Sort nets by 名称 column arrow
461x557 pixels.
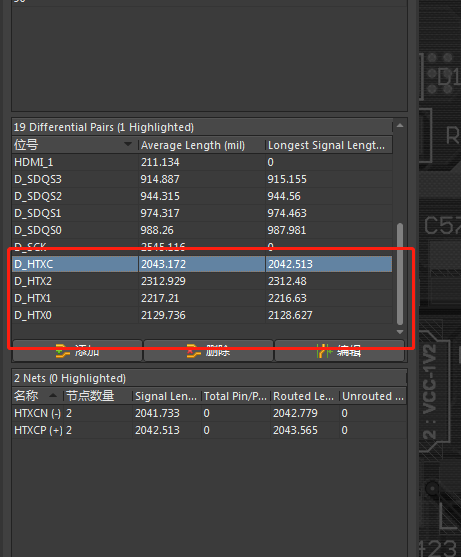pyautogui.click(x=53, y=395)
